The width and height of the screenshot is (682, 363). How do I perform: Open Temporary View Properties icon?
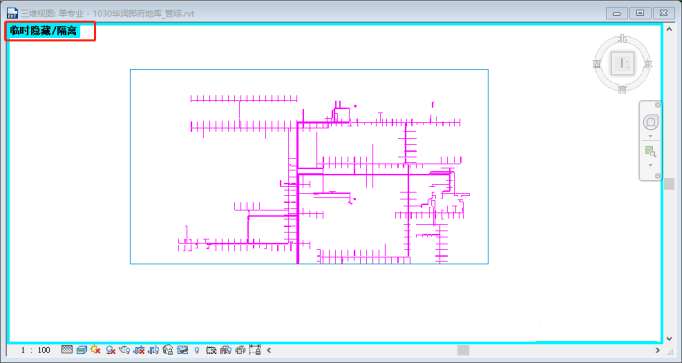click(x=211, y=350)
